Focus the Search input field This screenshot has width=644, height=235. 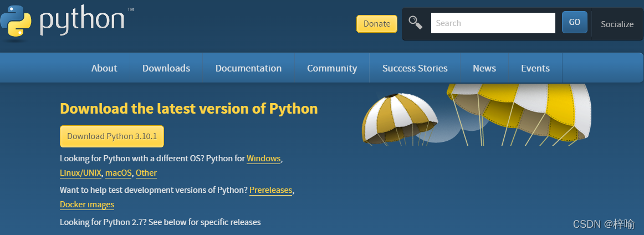493,23
